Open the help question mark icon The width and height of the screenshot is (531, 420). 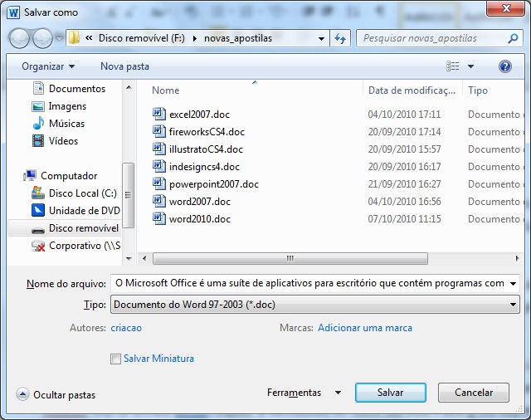tap(504, 66)
